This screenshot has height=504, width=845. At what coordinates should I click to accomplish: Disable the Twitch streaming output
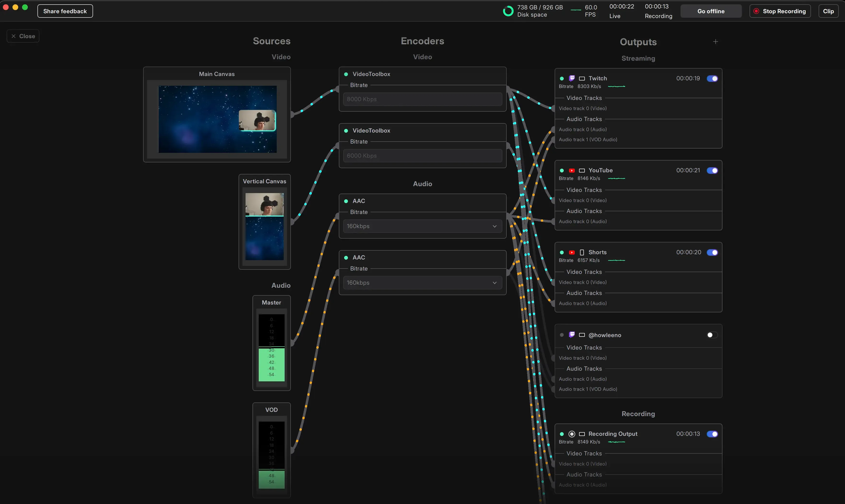(712, 79)
